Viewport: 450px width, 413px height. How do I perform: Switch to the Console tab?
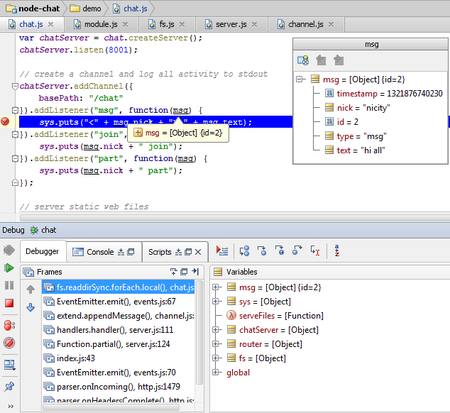(104, 252)
